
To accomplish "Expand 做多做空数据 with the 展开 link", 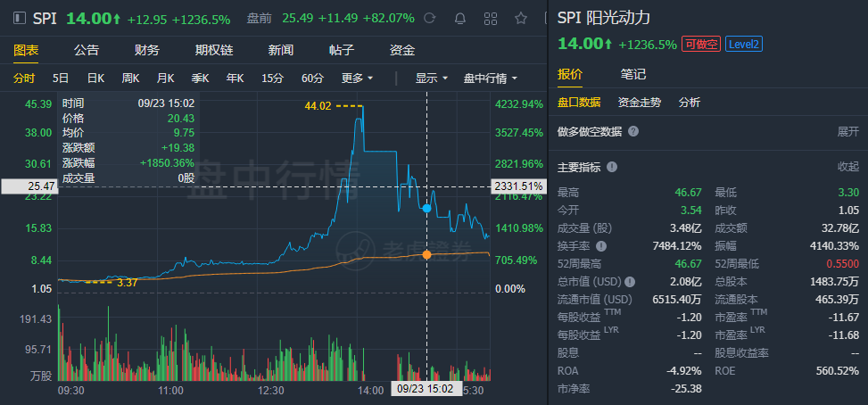I will tap(848, 132).
